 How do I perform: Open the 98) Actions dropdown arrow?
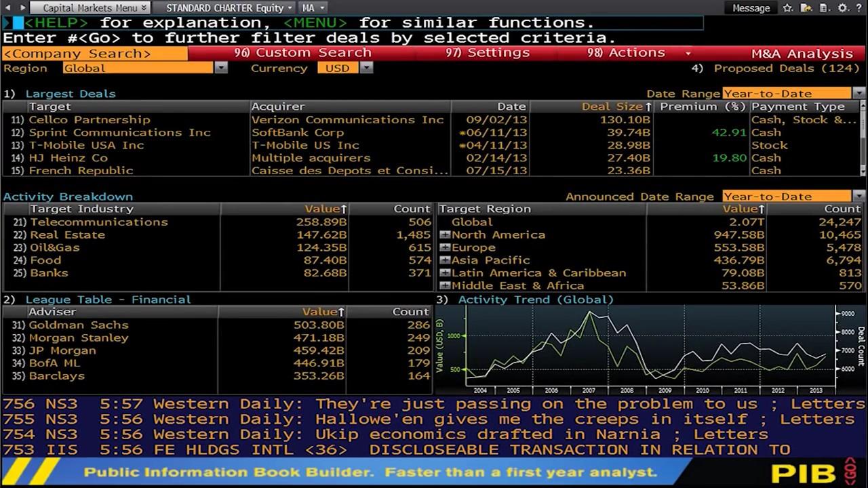tap(688, 53)
